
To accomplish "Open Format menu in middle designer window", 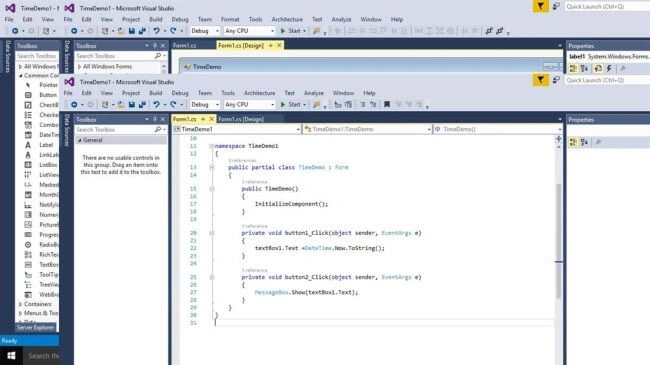I will 230,19.
